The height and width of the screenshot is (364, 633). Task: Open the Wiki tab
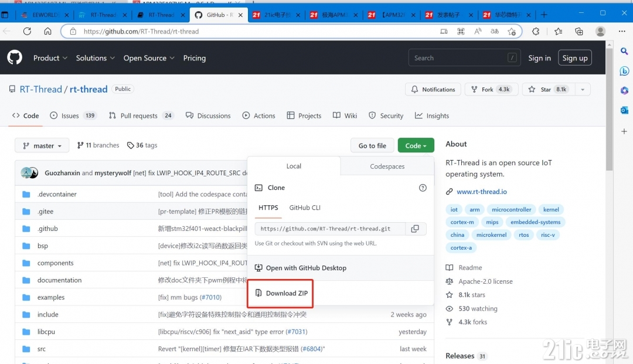[x=345, y=116]
